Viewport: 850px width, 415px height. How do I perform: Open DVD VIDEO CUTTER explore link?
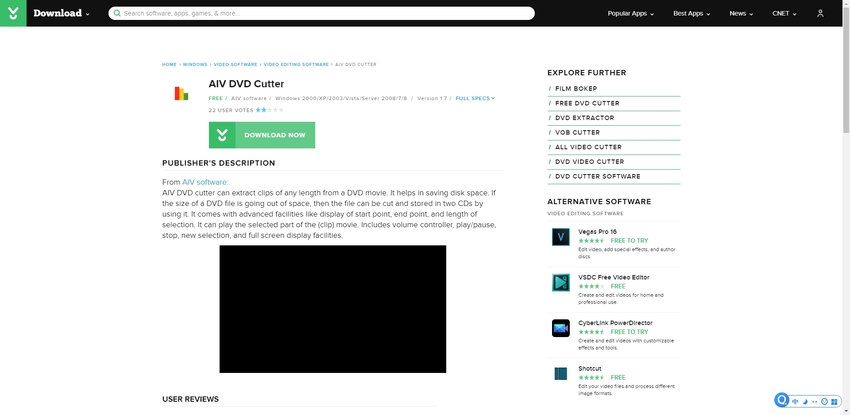589,161
